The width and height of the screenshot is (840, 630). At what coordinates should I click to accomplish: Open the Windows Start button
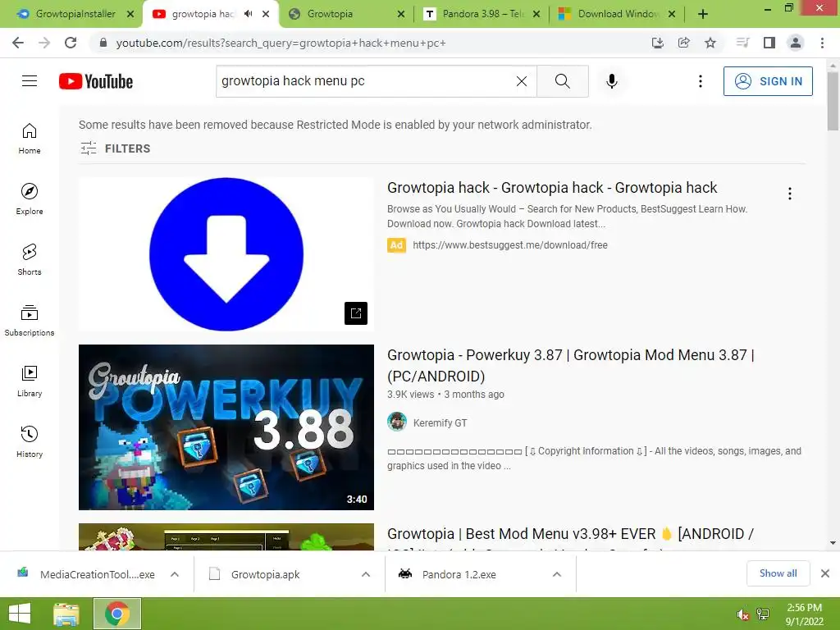click(20, 614)
